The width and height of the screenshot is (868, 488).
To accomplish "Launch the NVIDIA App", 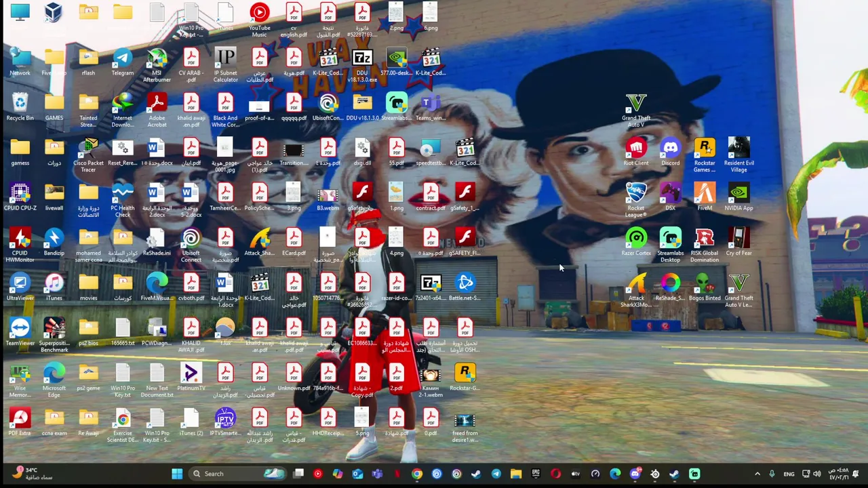I will coord(738,197).
